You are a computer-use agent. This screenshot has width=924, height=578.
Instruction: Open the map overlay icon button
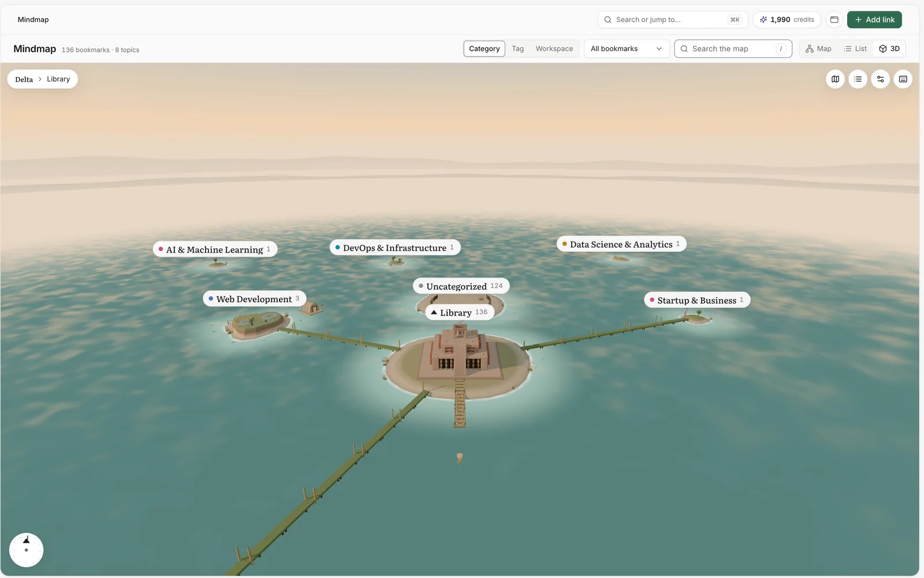(835, 79)
